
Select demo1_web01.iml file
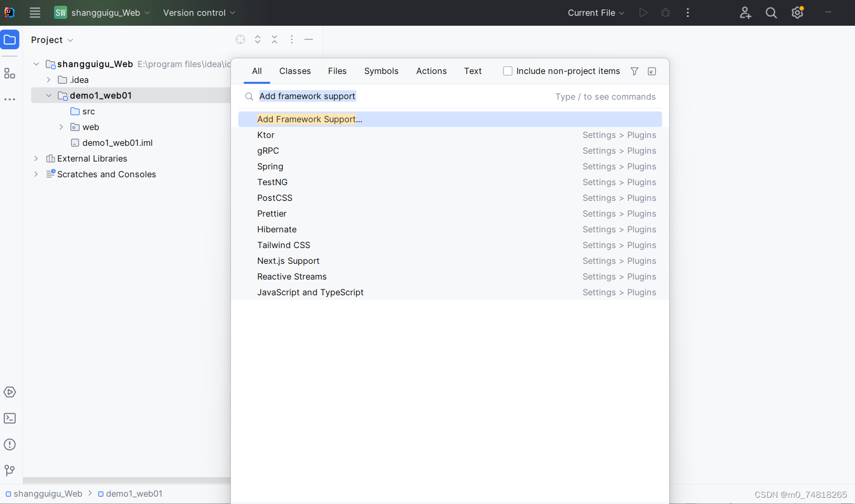(112, 143)
